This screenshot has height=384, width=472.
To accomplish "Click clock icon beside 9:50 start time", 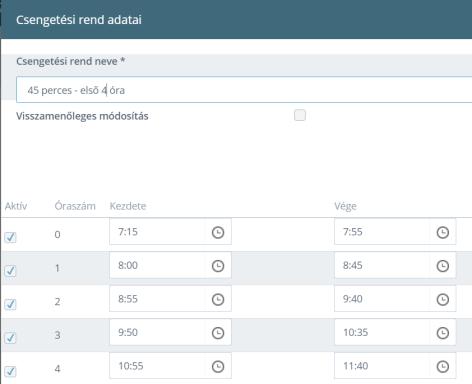I will (218, 333).
